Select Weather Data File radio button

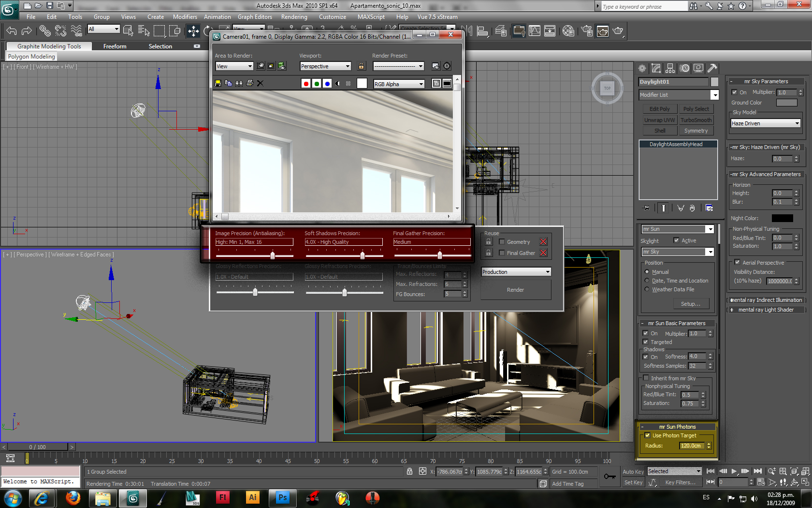point(647,289)
